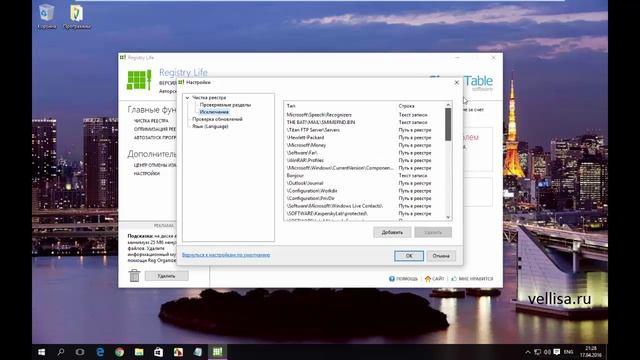Open Task View on taskbar
Image resolution: width=640 pixels, height=360 pixels.
click(x=80, y=352)
